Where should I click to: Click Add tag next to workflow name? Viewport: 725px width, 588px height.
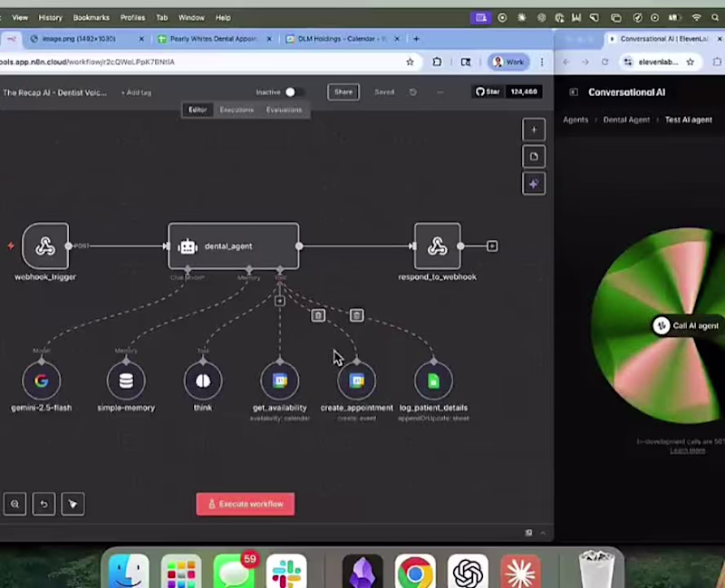137,92
